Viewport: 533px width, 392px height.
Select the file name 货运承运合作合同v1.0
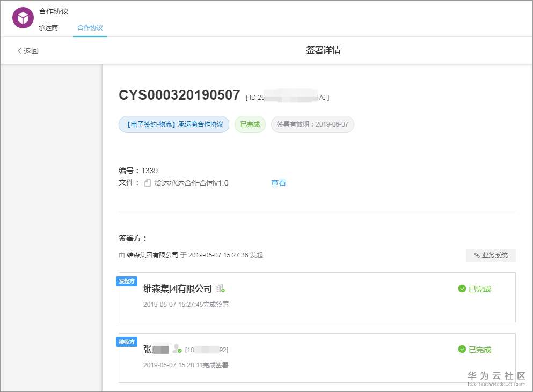(x=191, y=183)
